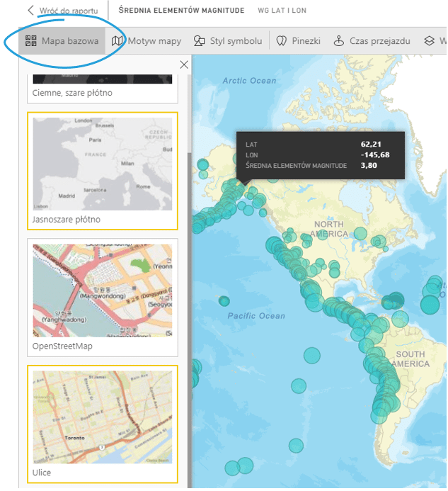Image resolution: width=448 pixels, height=491 pixels.
Task: Click the Czas przejazdu icon
Action: coord(339,41)
